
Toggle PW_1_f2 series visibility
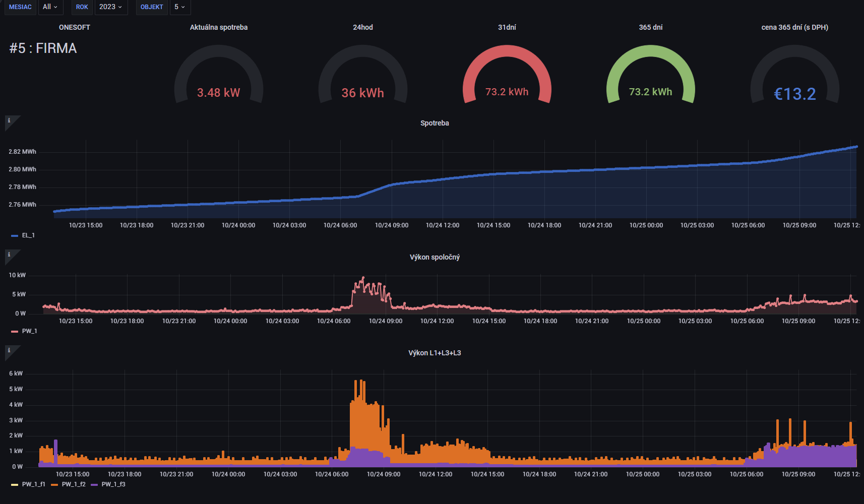tap(73, 484)
